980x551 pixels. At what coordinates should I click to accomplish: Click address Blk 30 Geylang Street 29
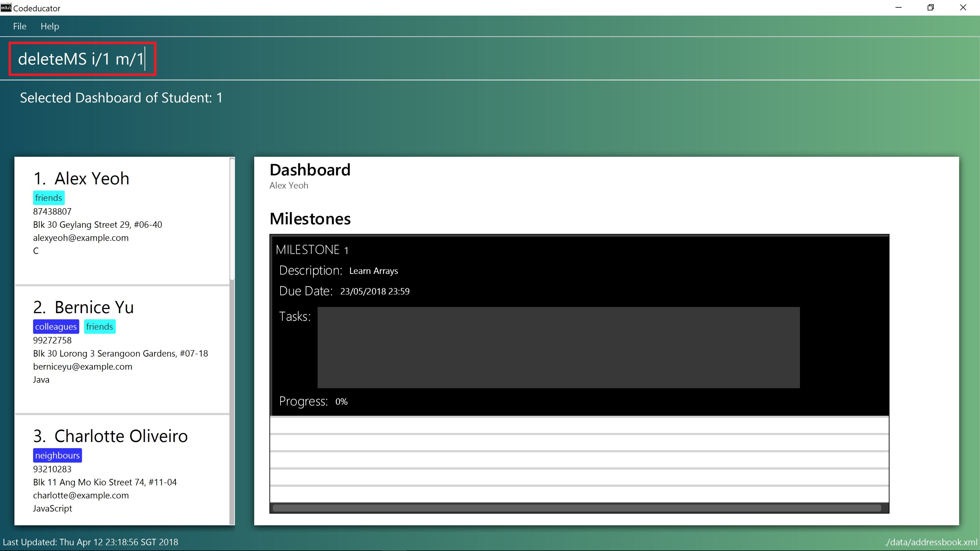pyautogui.click(x=97, y=225)
